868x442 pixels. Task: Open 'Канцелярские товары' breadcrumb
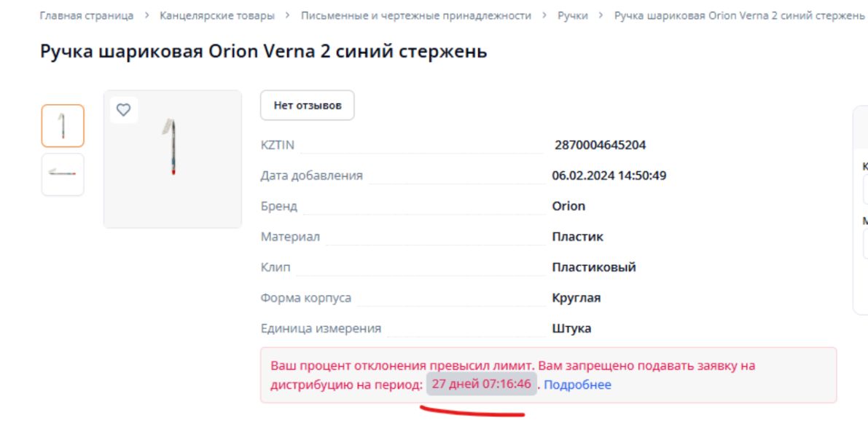tap(217, 15)
